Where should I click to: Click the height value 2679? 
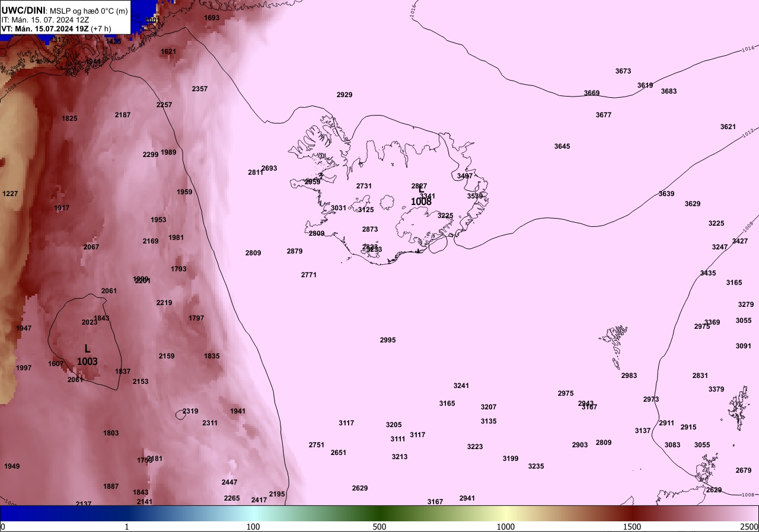point(744,470)
